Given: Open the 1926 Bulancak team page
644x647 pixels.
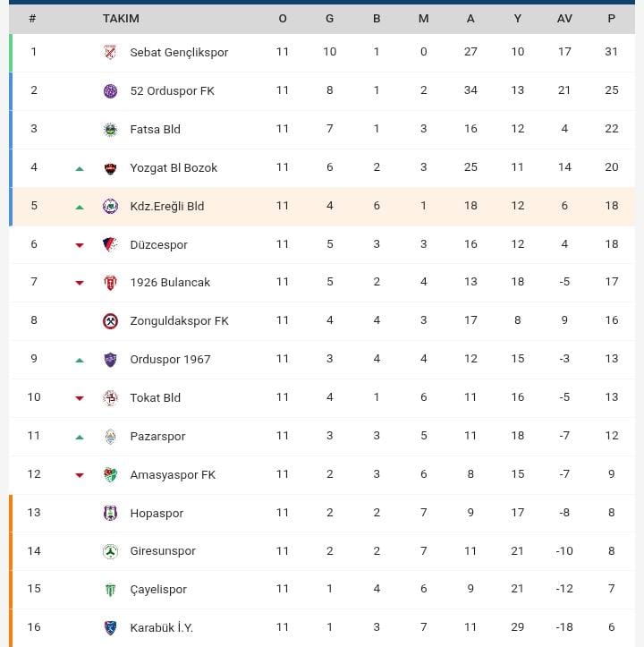Looking at the screenshot, I should coord(170,282).
